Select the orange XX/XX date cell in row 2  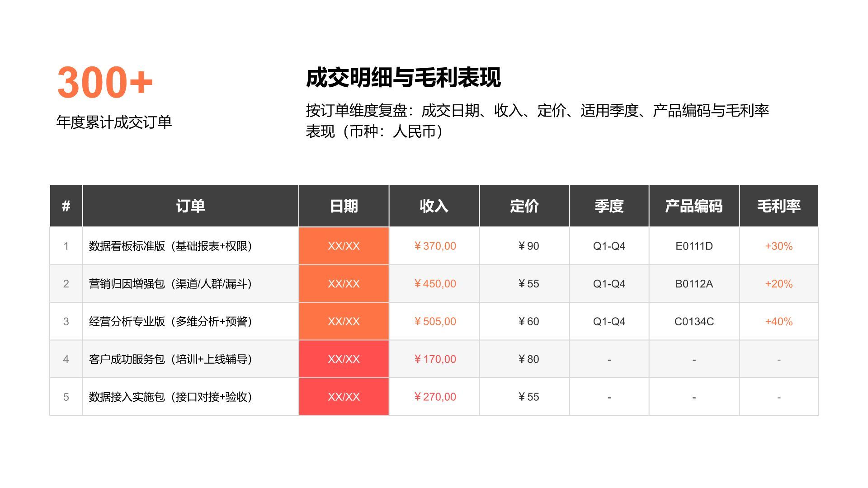pos(344,284)
